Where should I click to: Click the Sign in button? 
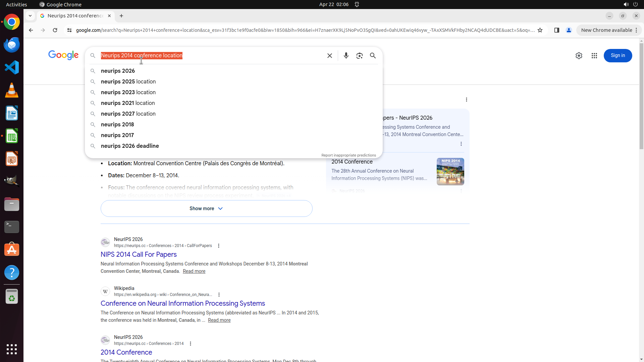[618, 56]
